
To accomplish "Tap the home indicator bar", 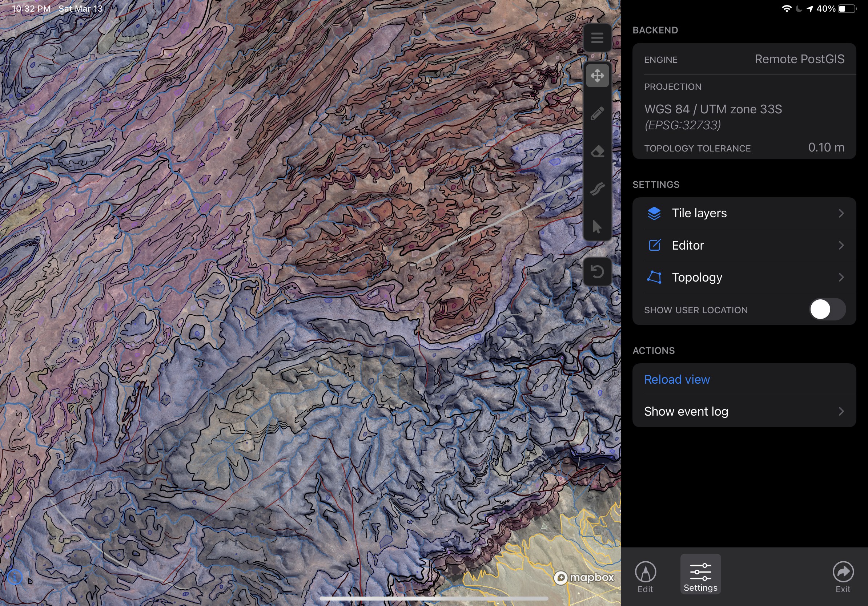I will click(x=434, y=598).
